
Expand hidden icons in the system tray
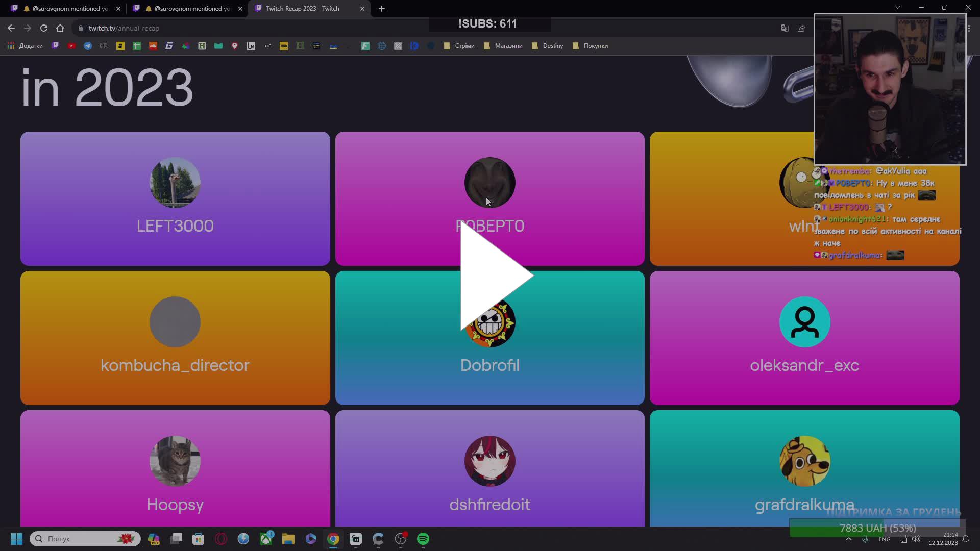pyautogui.click(x=848, y=539)
